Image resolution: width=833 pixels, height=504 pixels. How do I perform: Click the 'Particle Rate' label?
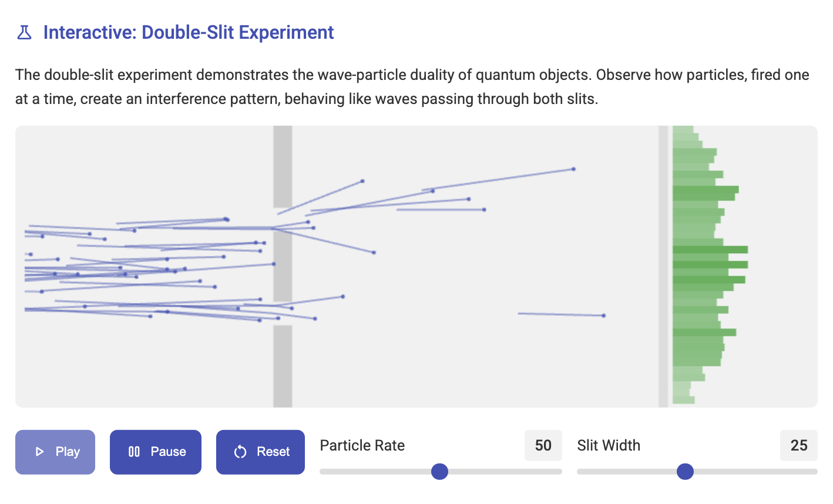(x=362, y=445)
